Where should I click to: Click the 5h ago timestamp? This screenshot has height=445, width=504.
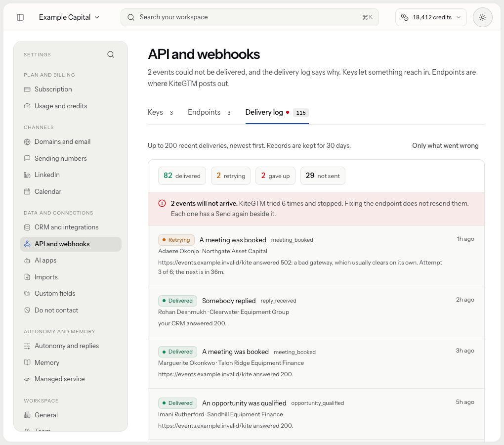(x=465, y=402)
